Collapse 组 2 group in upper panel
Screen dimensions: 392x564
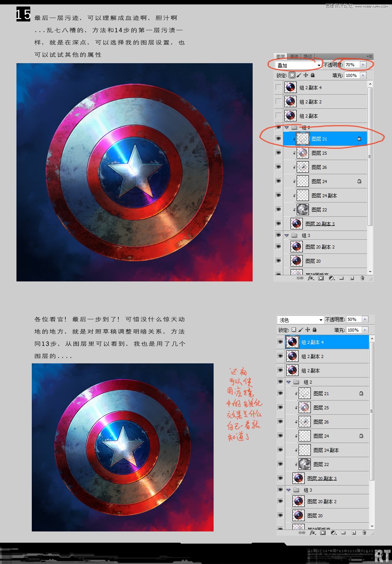(x=286, y=128)
